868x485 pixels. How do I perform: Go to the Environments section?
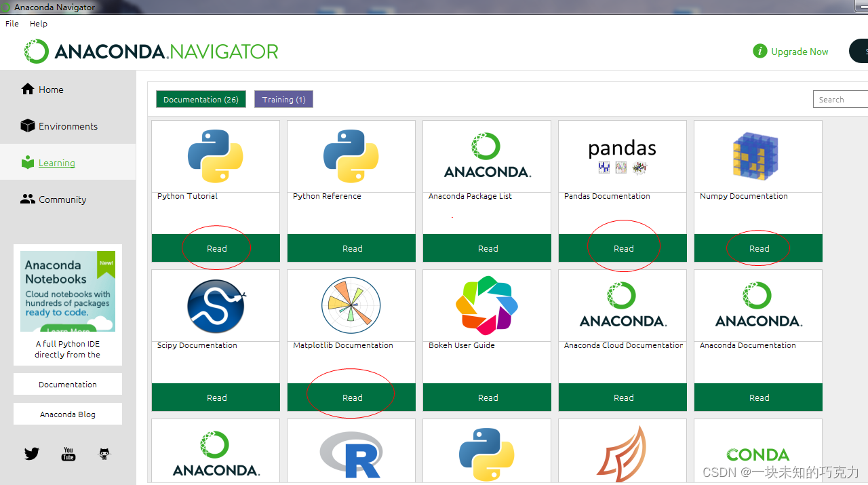pyautogui.click(x=68, y=125)
